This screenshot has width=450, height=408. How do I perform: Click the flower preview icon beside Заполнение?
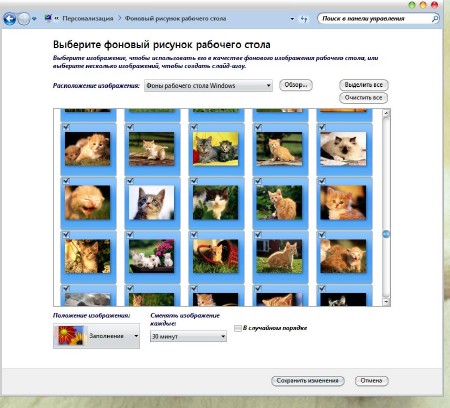pyautogui.click(x=71, y=335)
